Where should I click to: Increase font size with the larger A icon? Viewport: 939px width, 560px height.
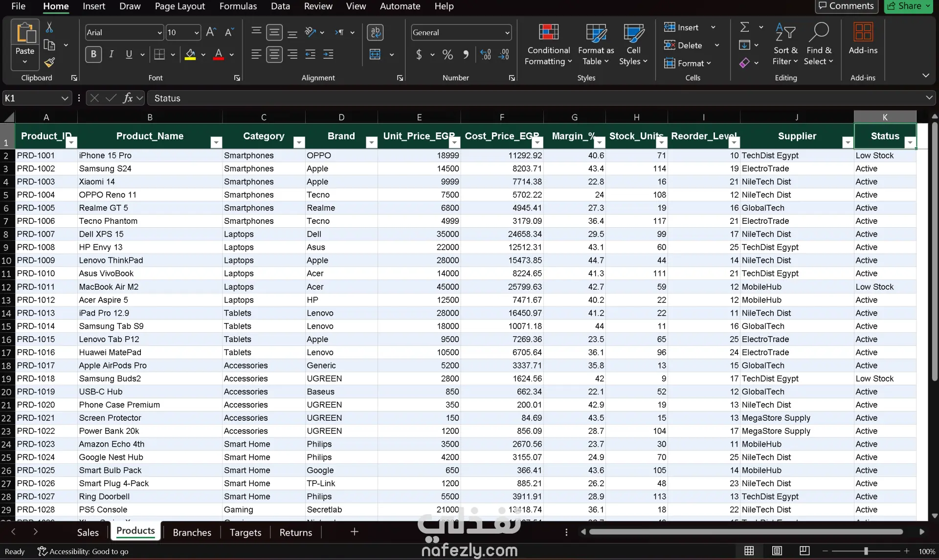[211, 32]
